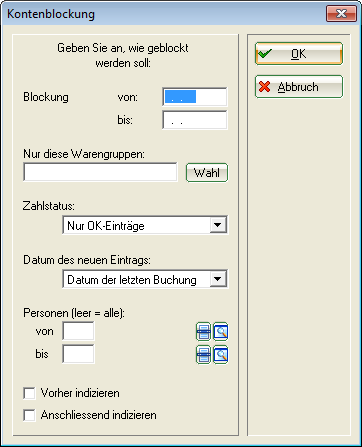The image size is (362, 447).
Task: Click the Personen bis number field
Action: (x=78, y=354)
